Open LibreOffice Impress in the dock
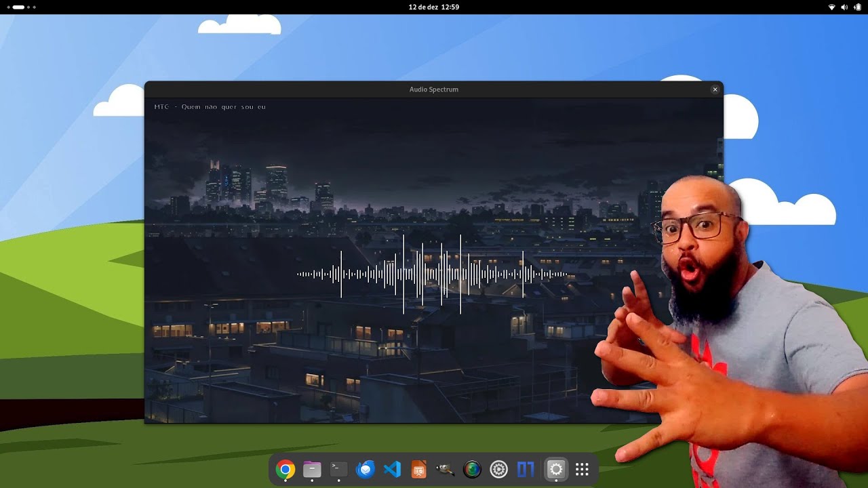The height and width of the screenshot is (488, 868). pos(419,470)
